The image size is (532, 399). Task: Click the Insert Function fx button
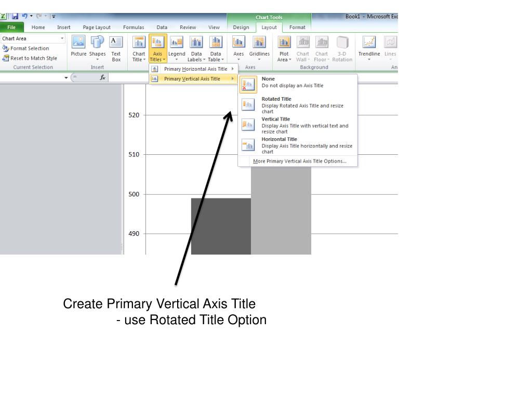(x=102, y=78)
